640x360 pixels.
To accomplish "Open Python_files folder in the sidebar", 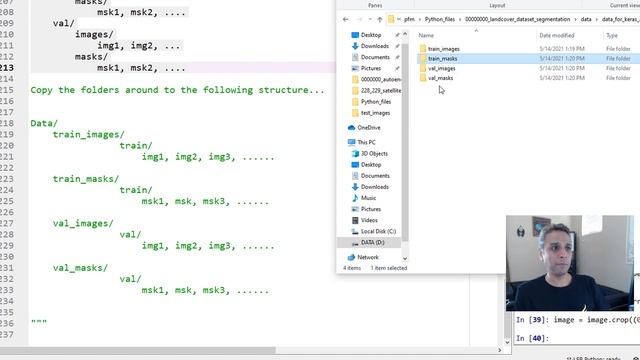I will (376, 102).
